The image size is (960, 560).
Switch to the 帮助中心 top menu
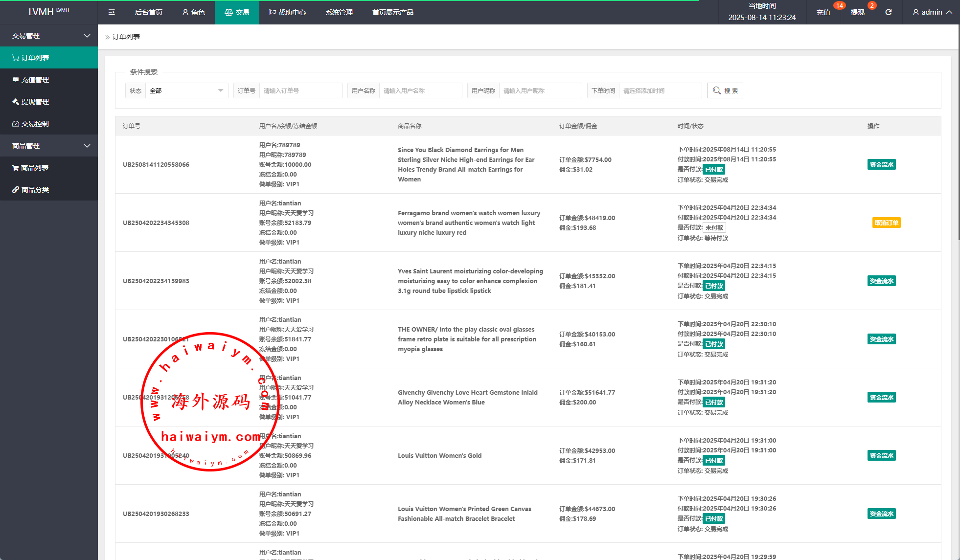pyautogui.click(x=288, y=12)
